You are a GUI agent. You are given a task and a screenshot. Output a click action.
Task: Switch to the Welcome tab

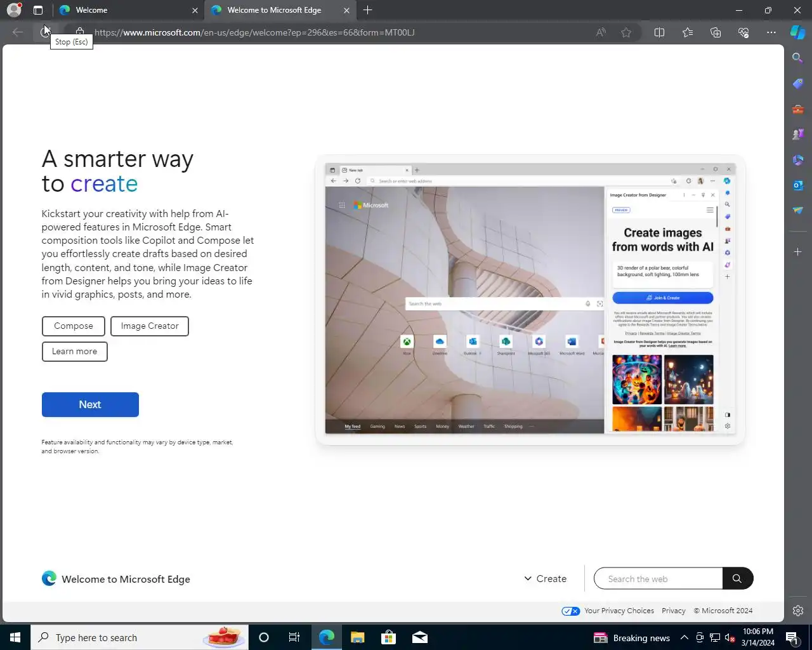click(x=128, y=10)
